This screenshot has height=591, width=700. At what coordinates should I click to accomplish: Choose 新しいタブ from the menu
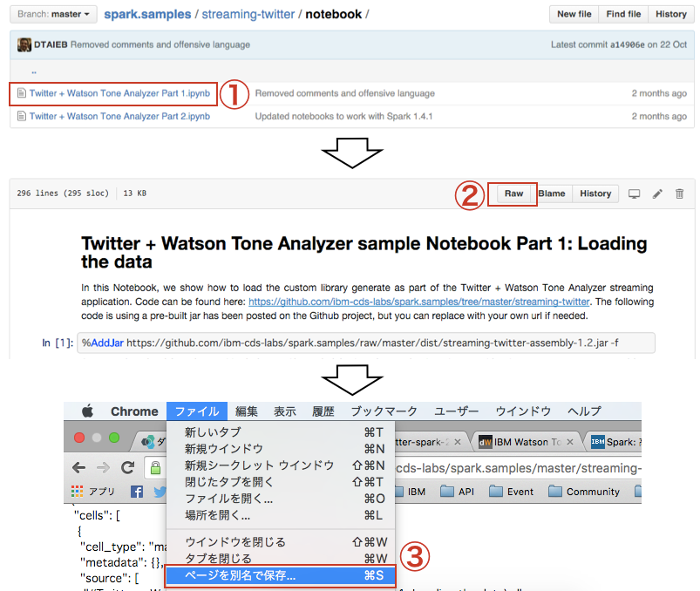pyautogui.click(x=281, y=432)
